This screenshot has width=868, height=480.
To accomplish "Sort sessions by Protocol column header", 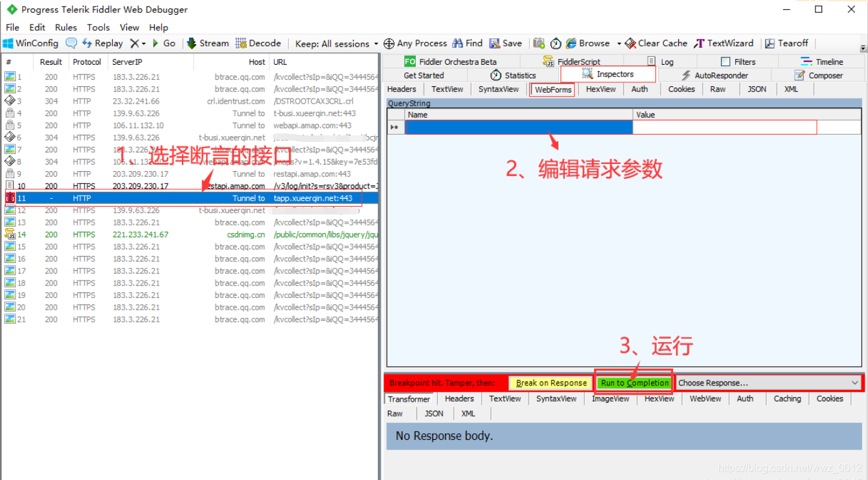I will click(x=87, y=62).
